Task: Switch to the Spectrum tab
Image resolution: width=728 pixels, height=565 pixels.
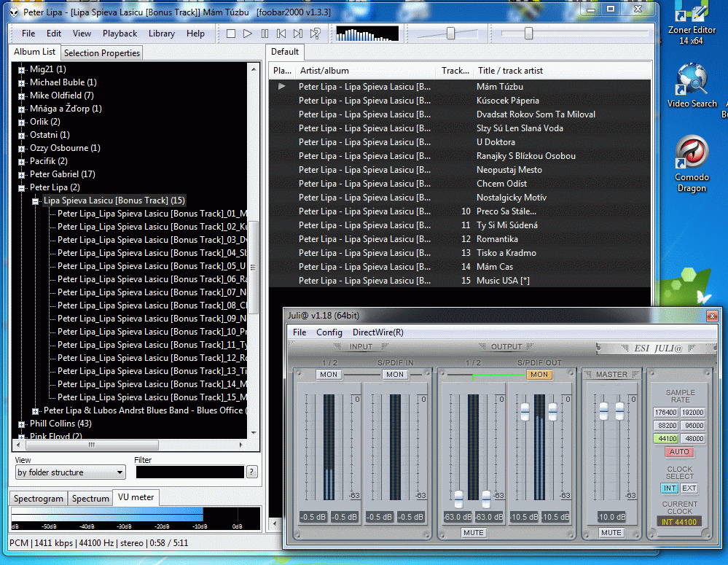Action: click(x=90, y=499)
